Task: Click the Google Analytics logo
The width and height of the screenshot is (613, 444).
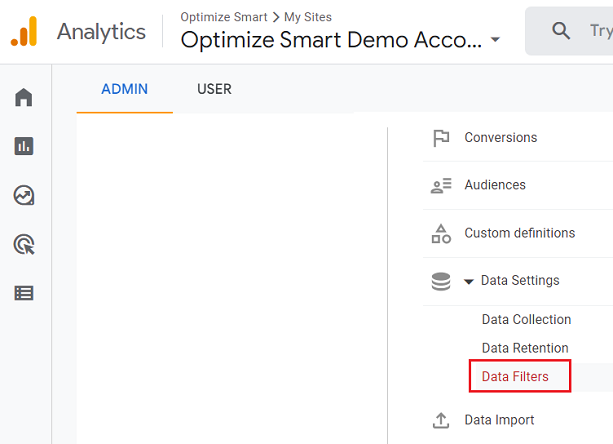Action: (24, 31)
